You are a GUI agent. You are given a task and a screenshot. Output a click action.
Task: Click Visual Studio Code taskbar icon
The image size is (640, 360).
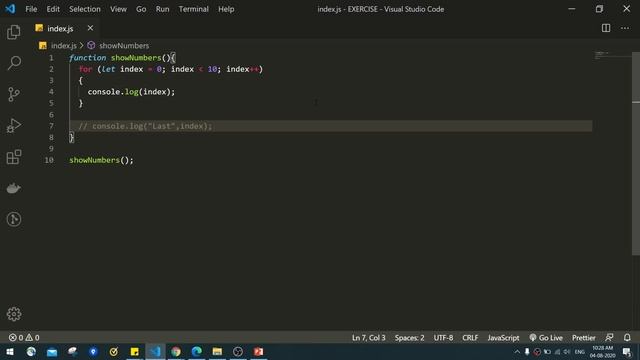(x=155, y=351)
